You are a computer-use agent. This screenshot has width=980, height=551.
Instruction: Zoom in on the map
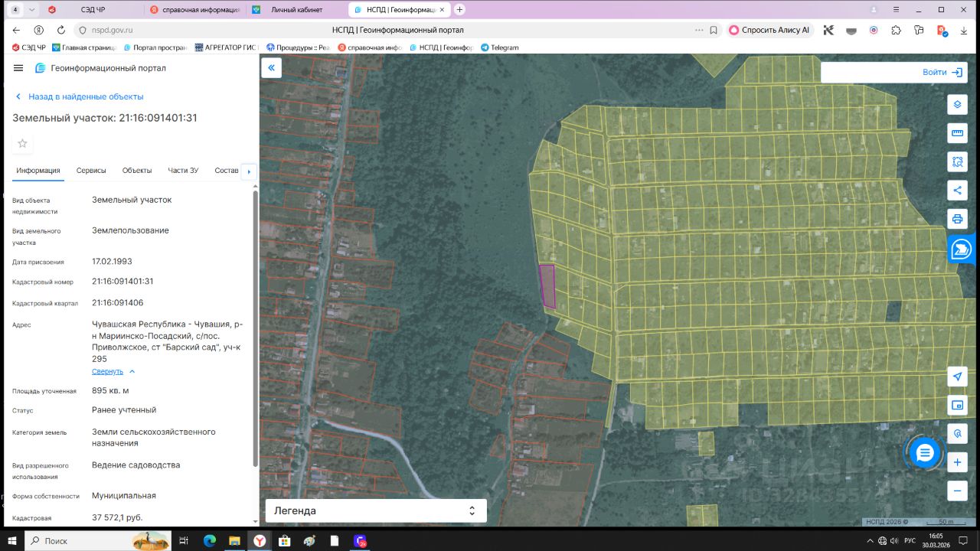[x=956, y=462]
